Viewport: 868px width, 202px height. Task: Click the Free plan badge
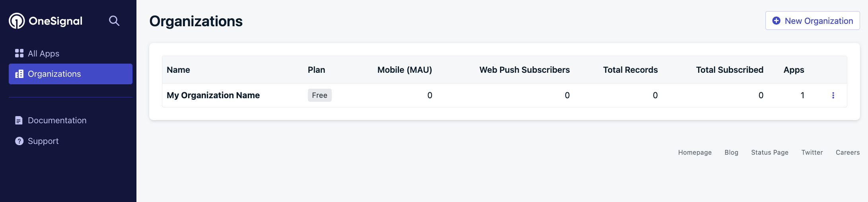(319, 95)
